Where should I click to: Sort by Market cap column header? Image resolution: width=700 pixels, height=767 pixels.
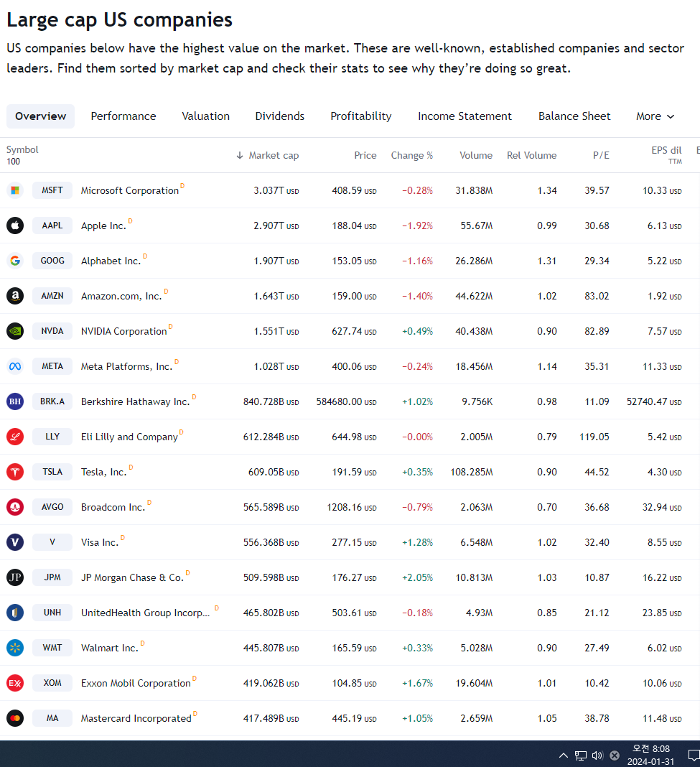pyautogui.click(x=274, y=155)
